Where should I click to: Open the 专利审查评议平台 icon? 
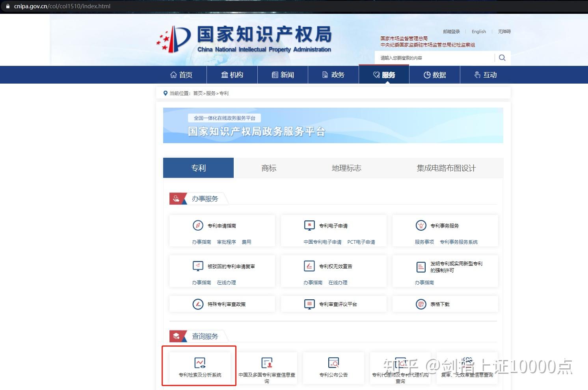[x=309, y=304]
